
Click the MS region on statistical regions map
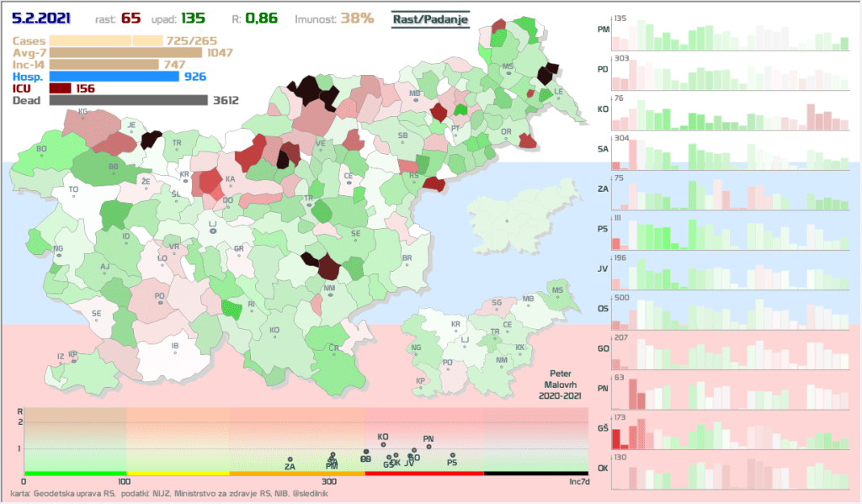[x=557, y=291]
